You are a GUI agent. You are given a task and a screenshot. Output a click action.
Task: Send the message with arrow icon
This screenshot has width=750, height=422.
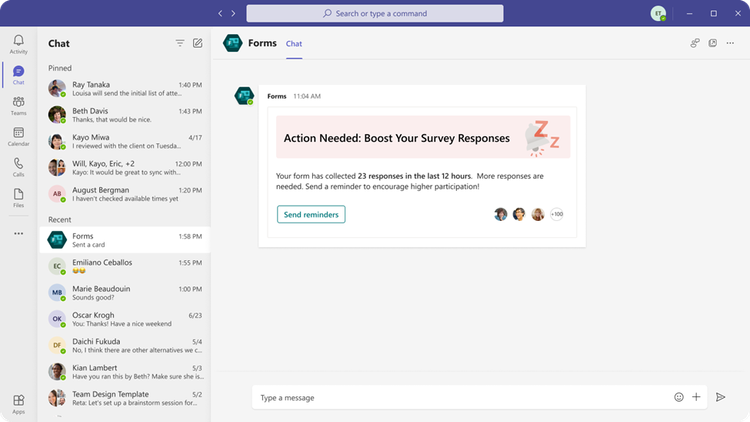tap(720, 397)
